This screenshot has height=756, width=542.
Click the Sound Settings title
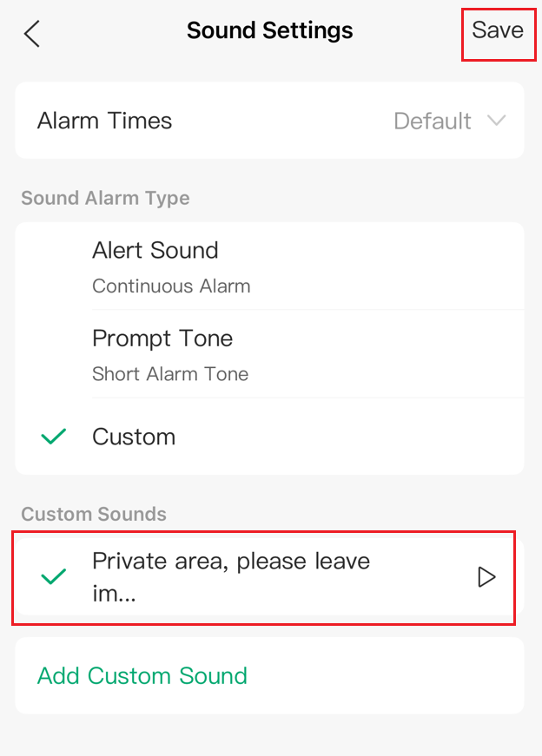coord(270,31)
